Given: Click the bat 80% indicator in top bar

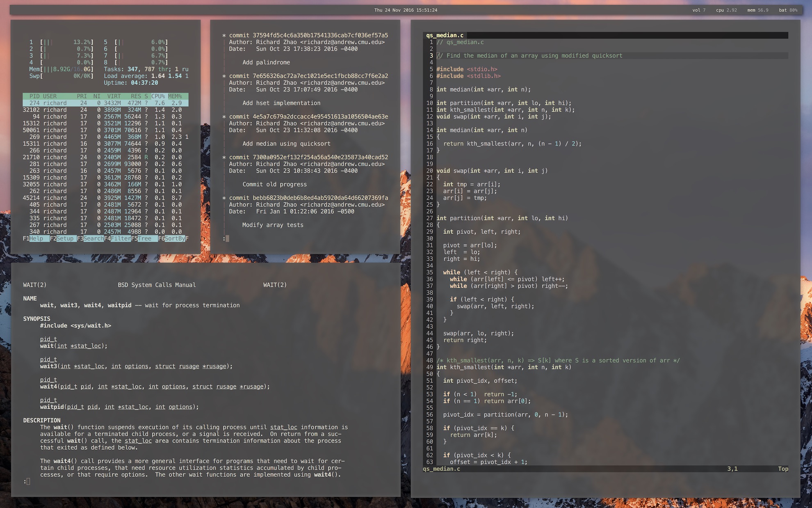Looking at the screenshot, I should (x=788, y=10).
